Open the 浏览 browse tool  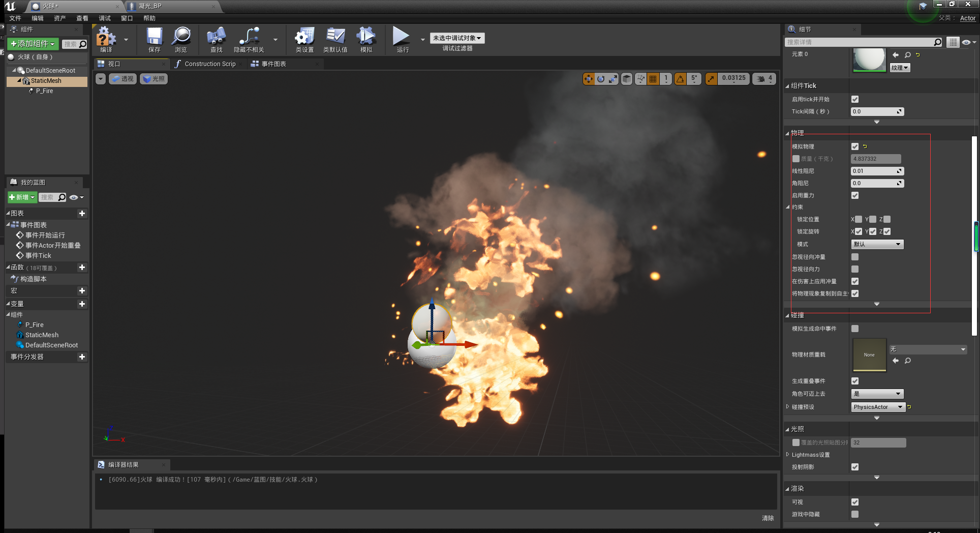click(181, 40)
